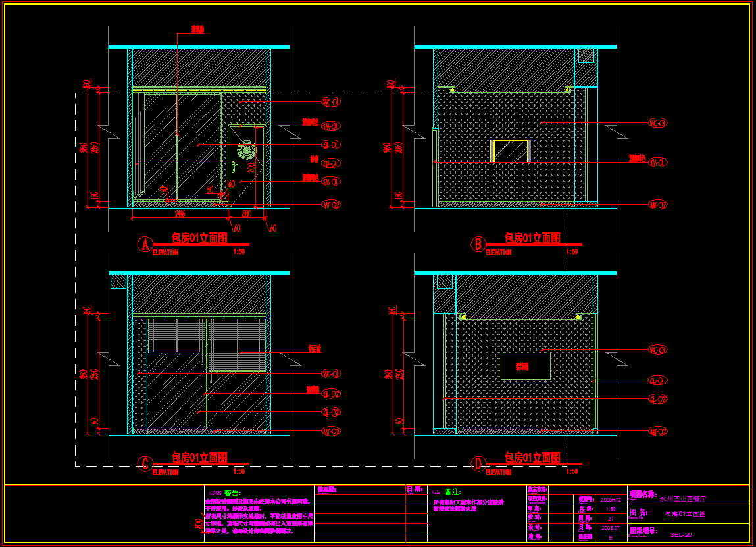Screen dimensions: 756x547
Task: Click the 警告 warning heading
Action: 232,493
